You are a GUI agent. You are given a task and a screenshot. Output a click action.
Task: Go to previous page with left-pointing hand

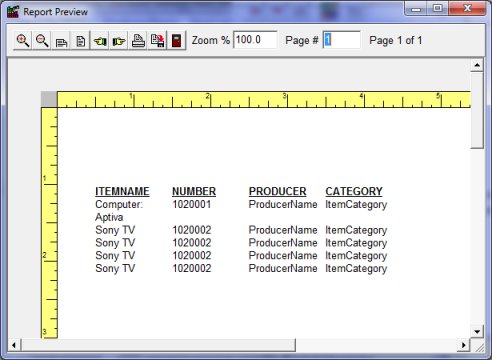click(x=100, y=41)
